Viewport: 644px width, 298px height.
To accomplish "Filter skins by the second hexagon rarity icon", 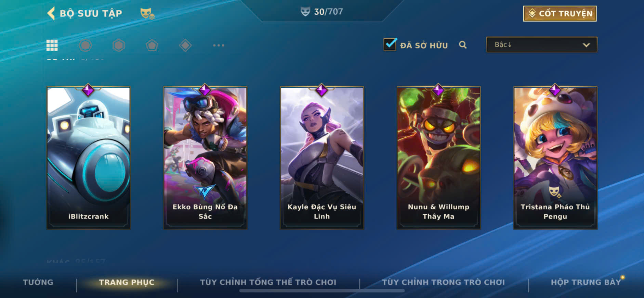I will point(119,45).
